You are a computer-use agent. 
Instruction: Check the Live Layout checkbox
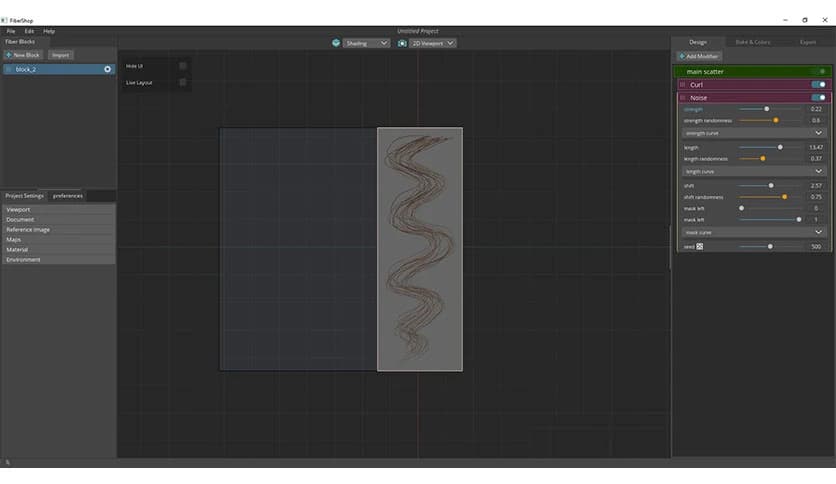tap(182, 82)
